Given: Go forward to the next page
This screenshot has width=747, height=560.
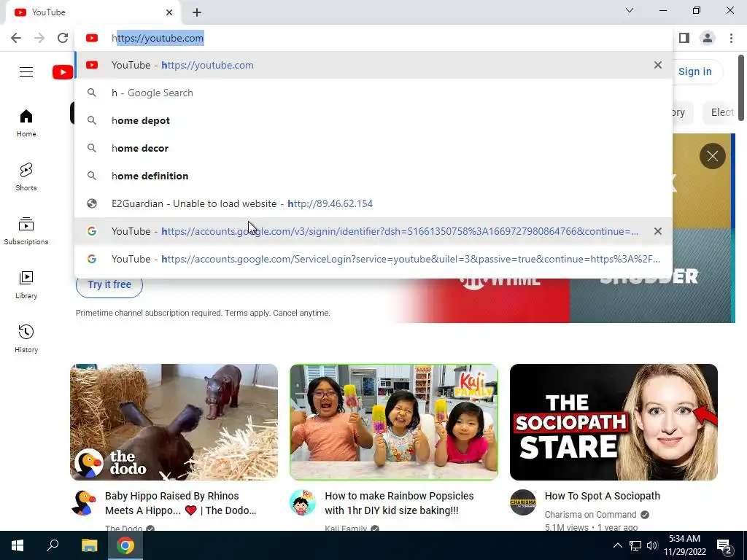Looking at the screenshot, I should click(x=39, y=38).
